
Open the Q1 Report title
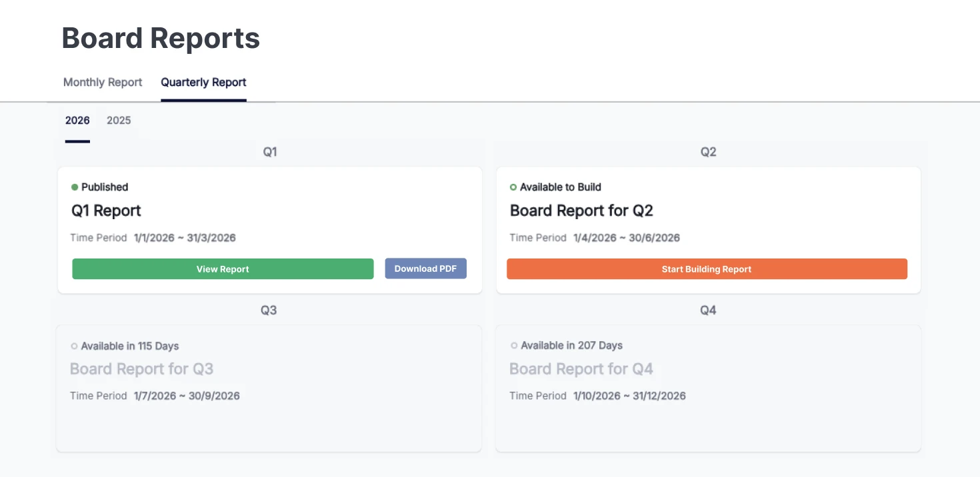tap(106, 211)
